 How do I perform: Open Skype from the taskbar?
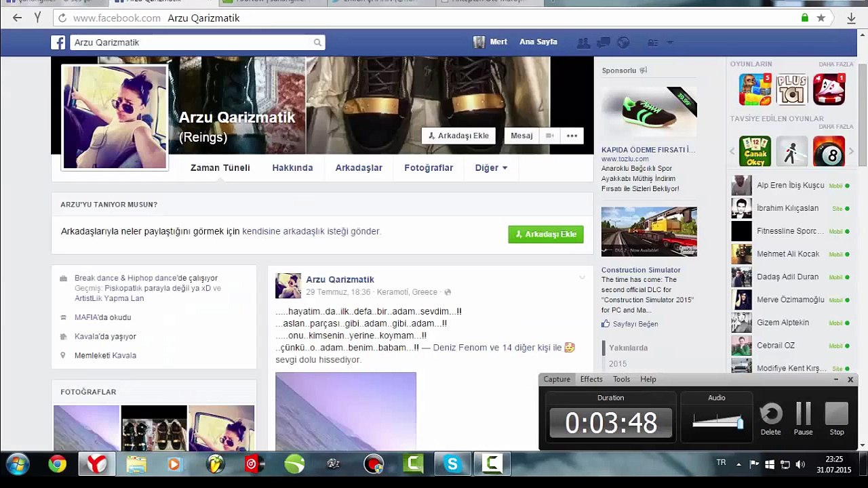pyautogui.click(x=452, y=464)
